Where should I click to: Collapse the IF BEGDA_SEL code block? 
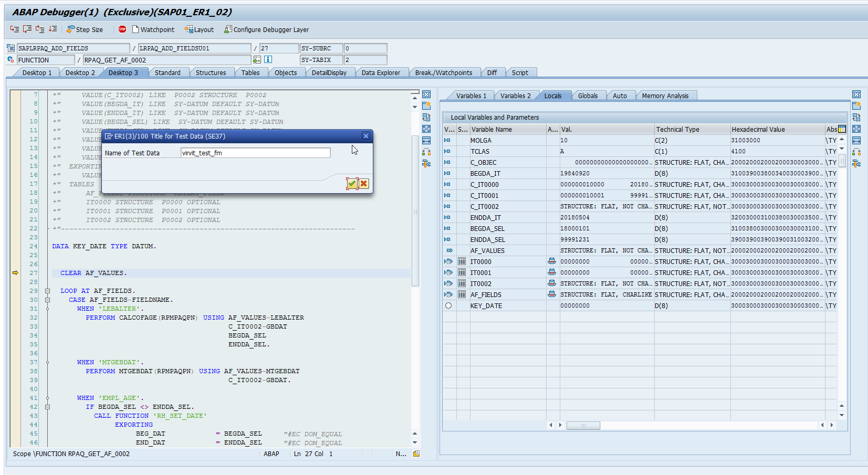[x=47, y=407]
